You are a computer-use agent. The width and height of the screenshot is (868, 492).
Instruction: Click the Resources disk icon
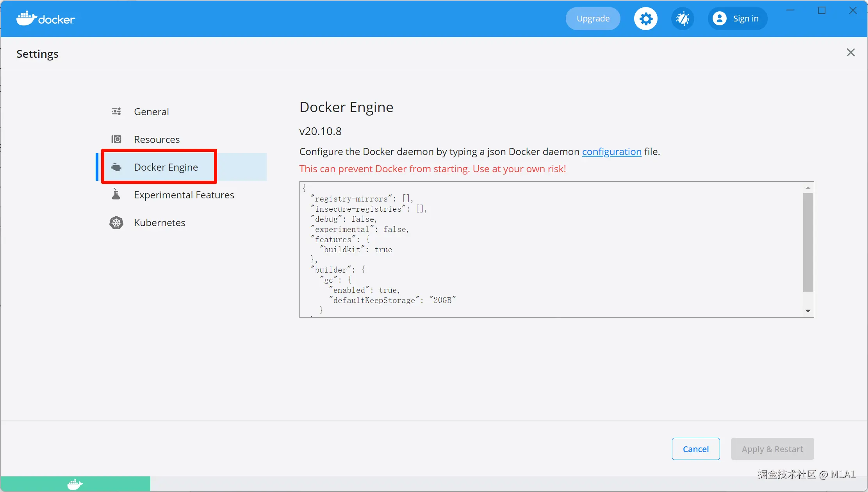pyautogui.click(x=116, y=139)
